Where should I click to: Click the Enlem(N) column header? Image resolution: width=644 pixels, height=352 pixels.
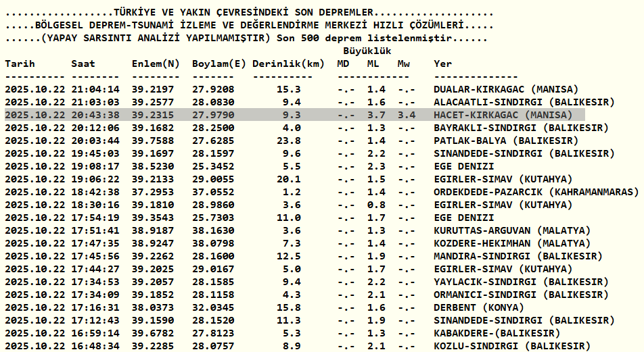tap(156, 64)
